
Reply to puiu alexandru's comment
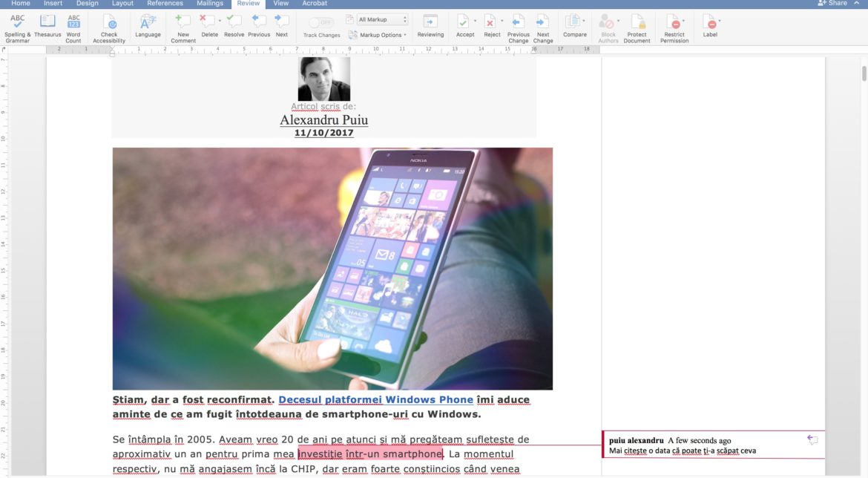pos(812,440)
